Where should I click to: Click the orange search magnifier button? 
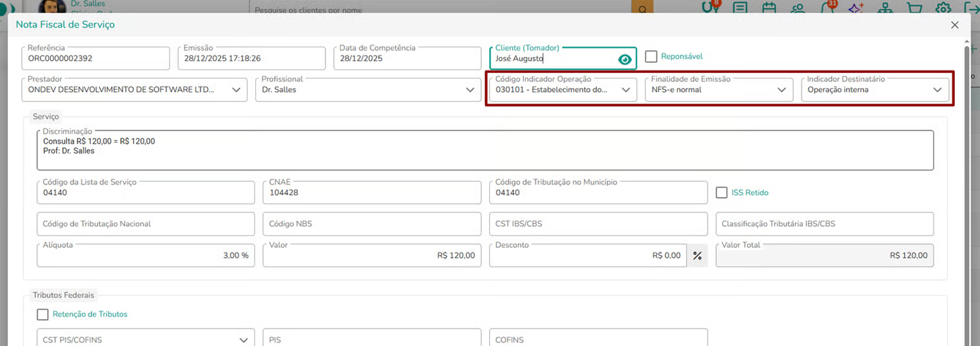[x=642, y=8]
